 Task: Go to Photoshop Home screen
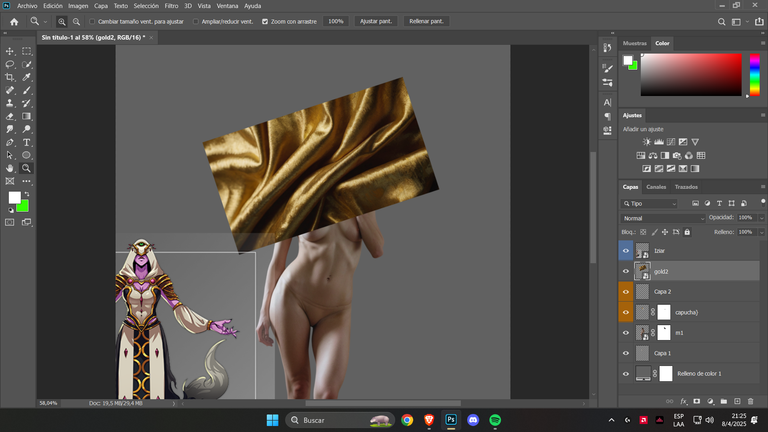pyautogui.click(x=14, y=22)
